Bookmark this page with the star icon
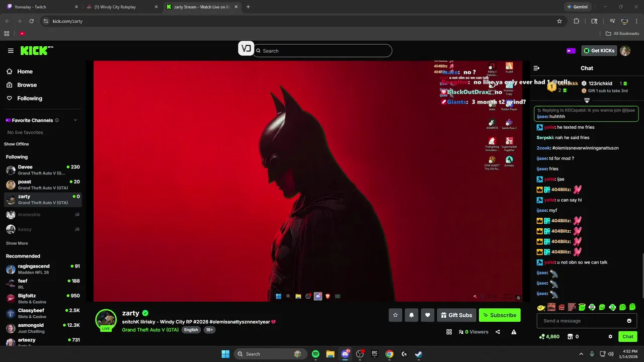Screen dimensions: 644x362 coord(559,21)
